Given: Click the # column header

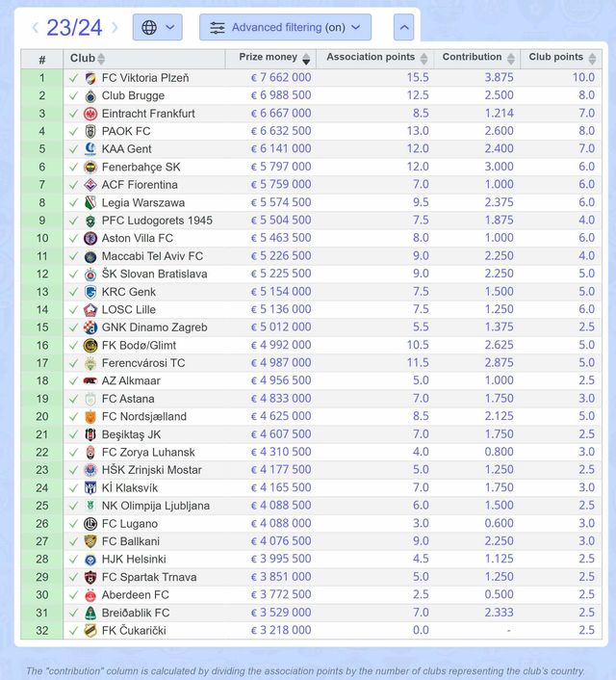Looking at the screenshot, I should coord(42,59).
